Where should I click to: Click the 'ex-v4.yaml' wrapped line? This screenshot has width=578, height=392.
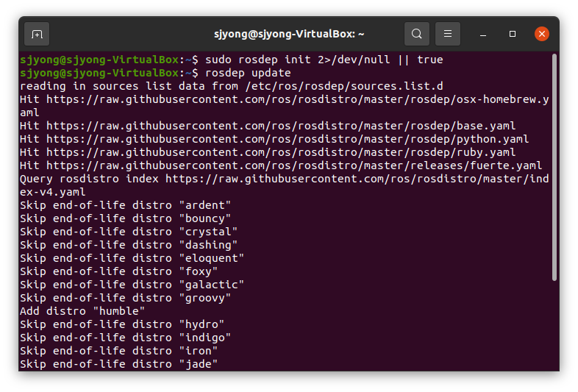click(x=53, y=193)
